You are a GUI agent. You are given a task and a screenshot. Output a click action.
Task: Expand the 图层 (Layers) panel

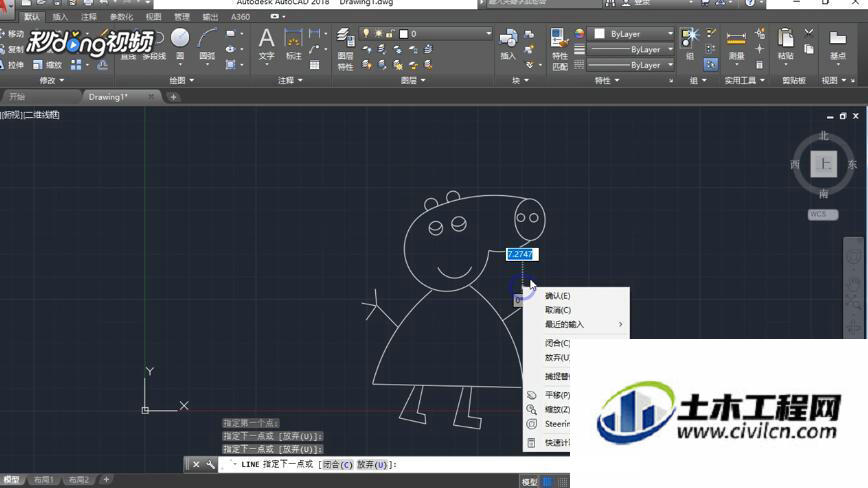(413, 81)
